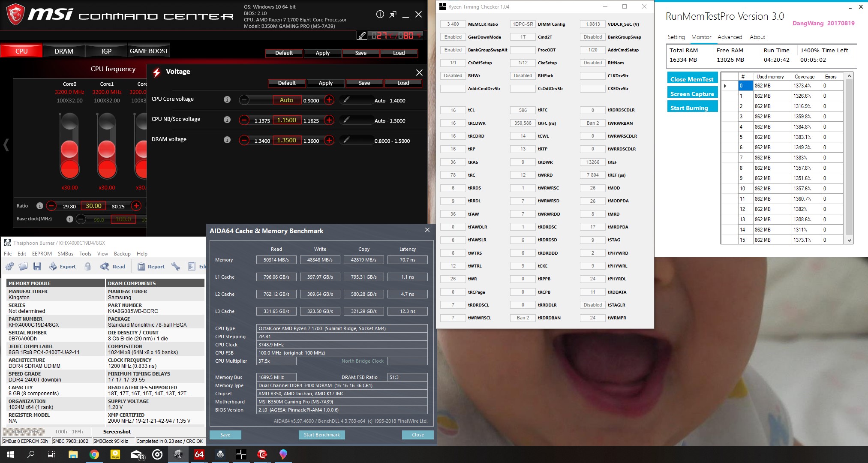868x463 pixels.
Task: Open Thaiphoon Burner gears settings icon
Action: pos(9,266)
